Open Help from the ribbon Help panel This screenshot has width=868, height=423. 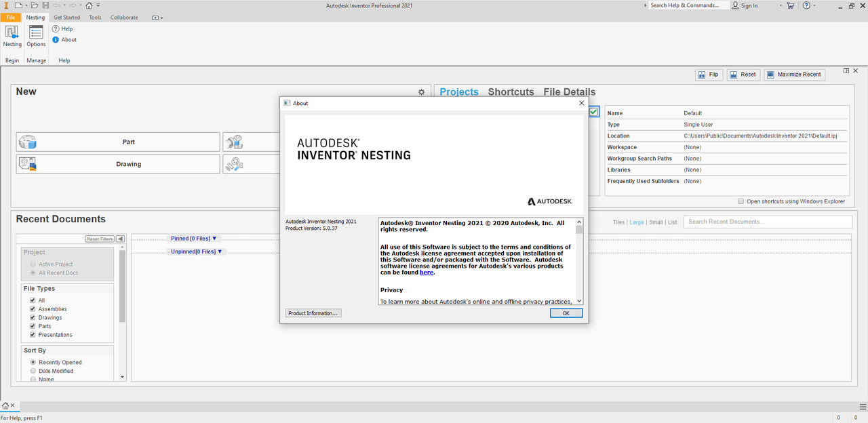pos(62,29)
